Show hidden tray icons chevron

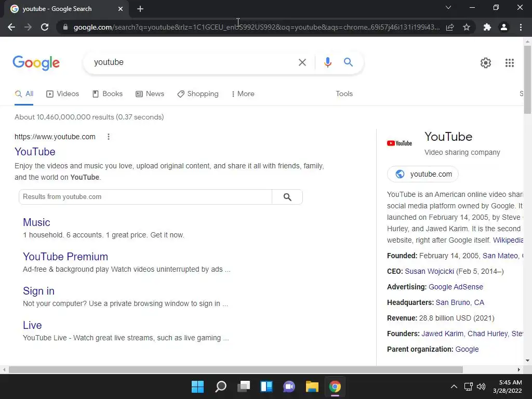click(454, 387)
